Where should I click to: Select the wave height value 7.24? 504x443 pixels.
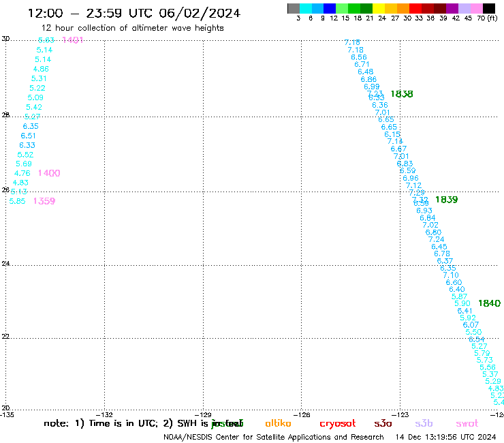tap(436, 239)
